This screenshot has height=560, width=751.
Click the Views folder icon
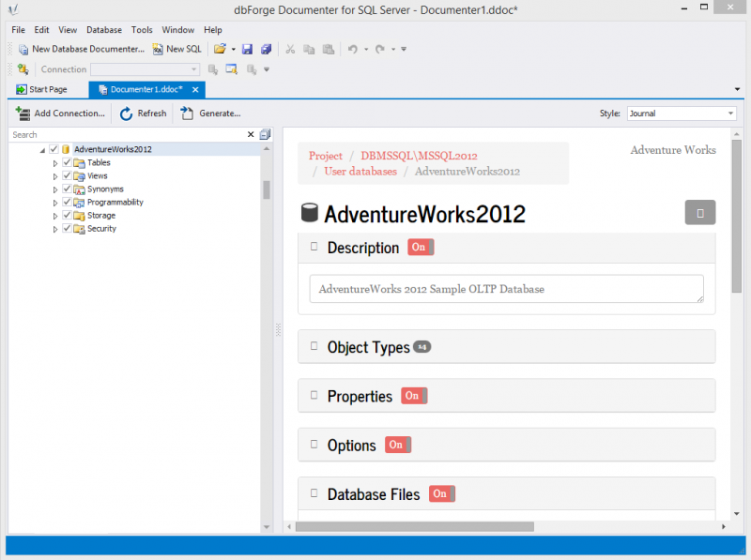pyautogui.click(x=79, y=176)
